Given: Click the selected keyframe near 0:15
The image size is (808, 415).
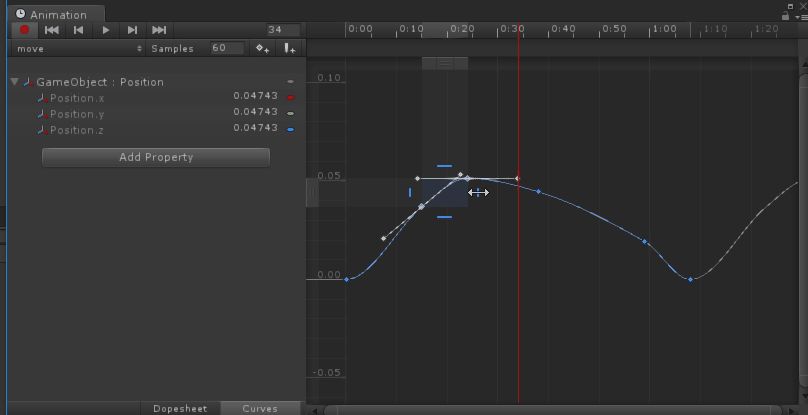Looking at the screenshot, I should click(x=421, y=206).
